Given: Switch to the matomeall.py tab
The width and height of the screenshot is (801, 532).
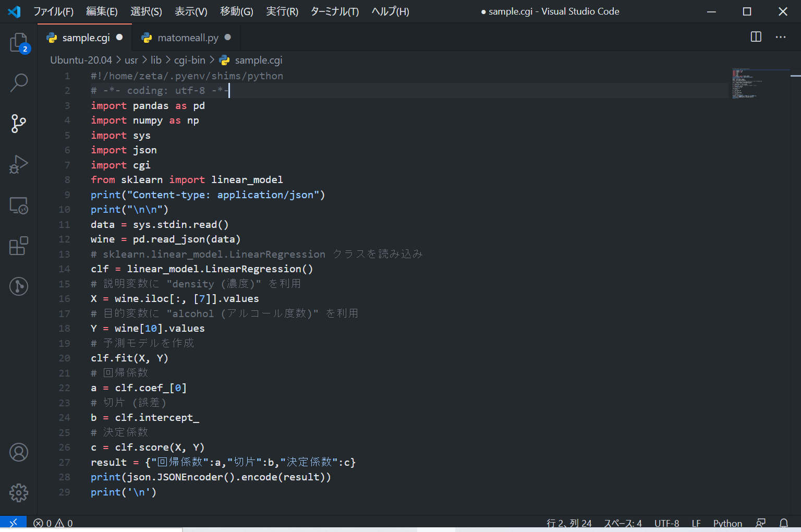Looking at the screenshot, I should [x=188, y=38].
